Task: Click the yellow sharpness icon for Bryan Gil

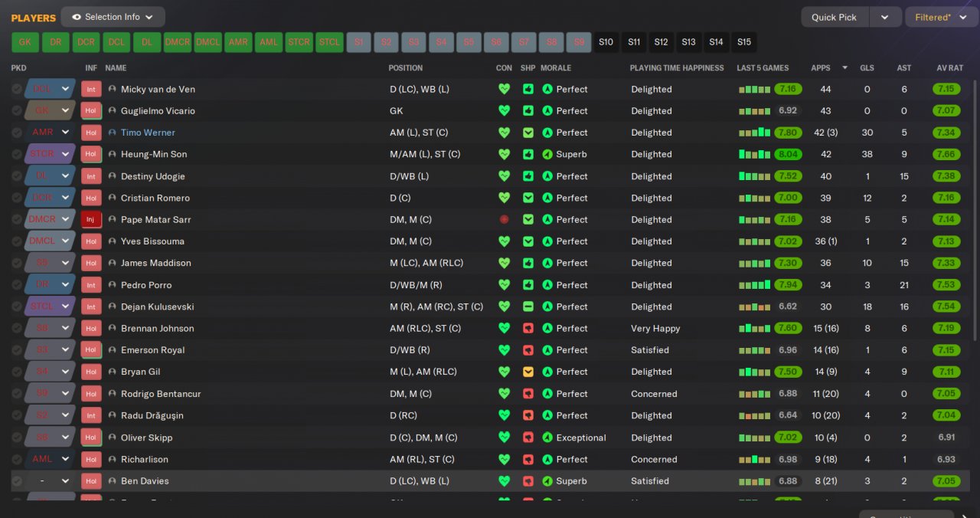Action: (528, 372)
